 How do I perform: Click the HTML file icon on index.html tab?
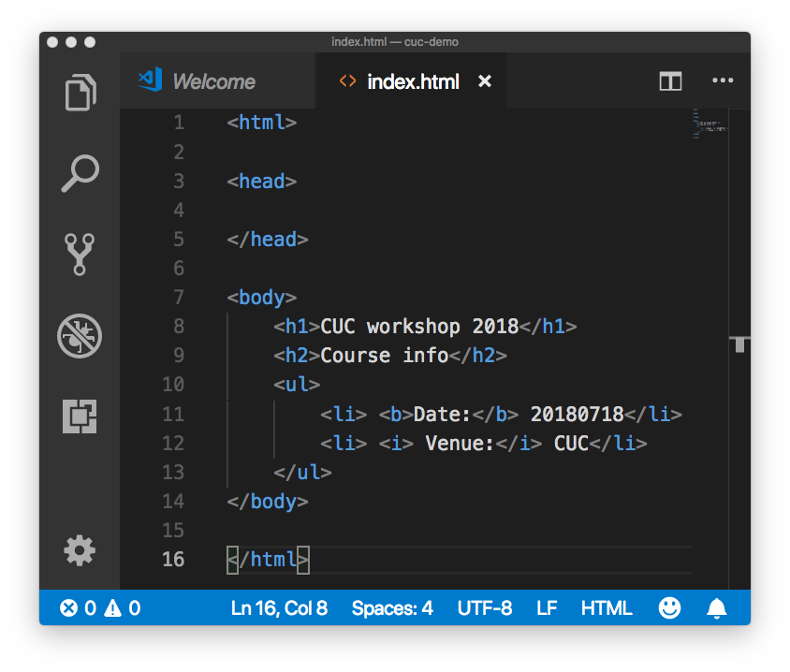pos(347,81)
